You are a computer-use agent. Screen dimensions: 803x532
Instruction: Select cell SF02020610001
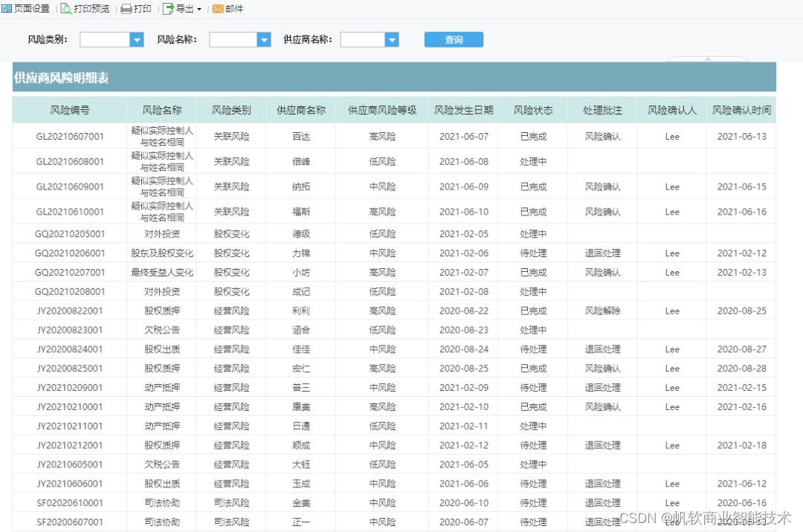tap(70, 503)
